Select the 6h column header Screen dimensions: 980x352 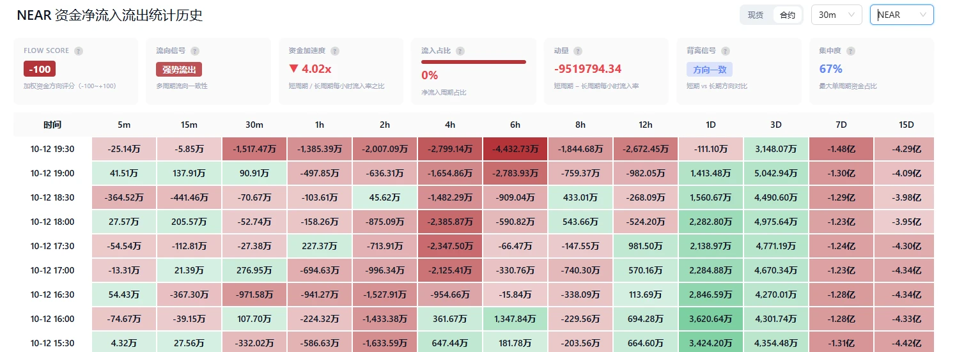click(515, 125)
